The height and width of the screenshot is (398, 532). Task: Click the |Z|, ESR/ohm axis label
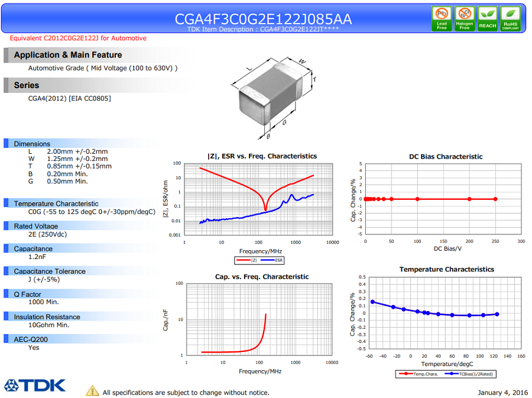[x=166, y=199]
